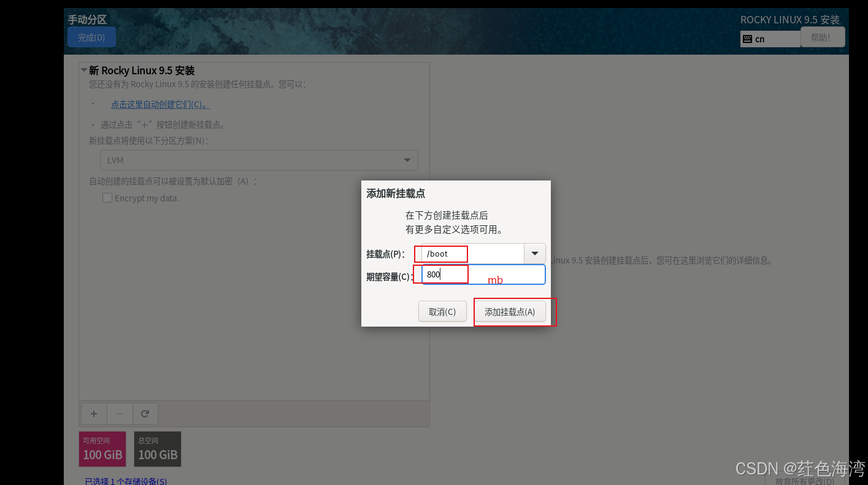Click the mount point field with /boot
The height and width of the screenshot is (485, 868).
coord(472,253)
